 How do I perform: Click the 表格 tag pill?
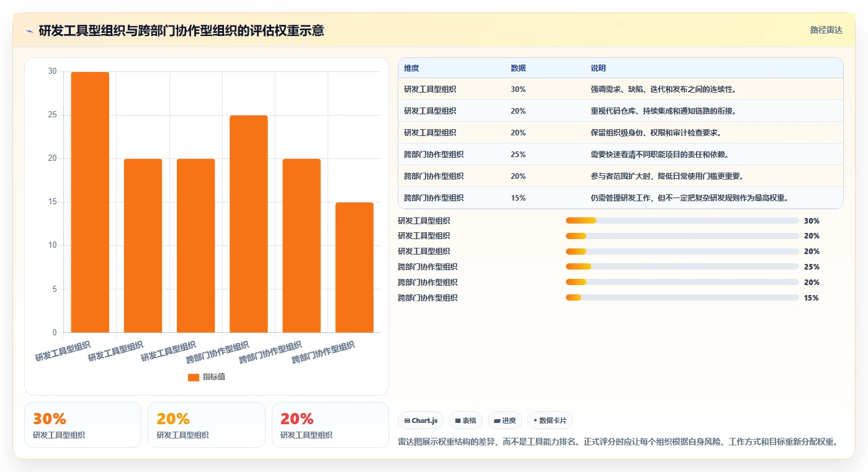pos(465,420)
